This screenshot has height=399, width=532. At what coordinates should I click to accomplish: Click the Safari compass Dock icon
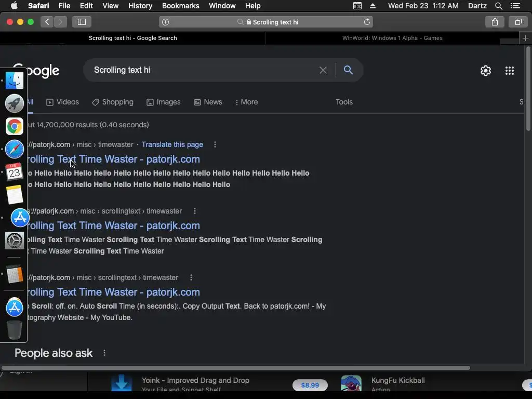14,149
